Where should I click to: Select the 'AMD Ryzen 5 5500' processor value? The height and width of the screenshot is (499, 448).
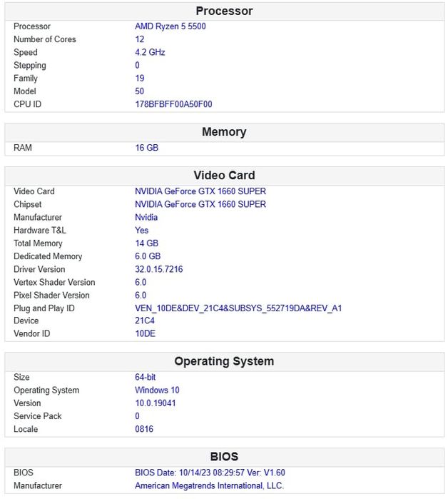(x=170, y=26)
